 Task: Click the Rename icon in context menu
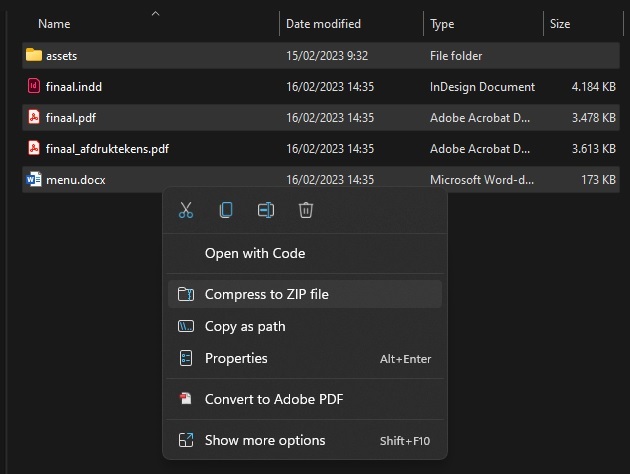tap(266, 210)
